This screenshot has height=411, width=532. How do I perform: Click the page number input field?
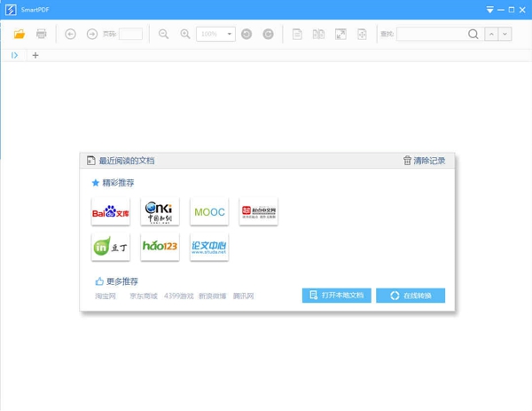coord(130,34)
